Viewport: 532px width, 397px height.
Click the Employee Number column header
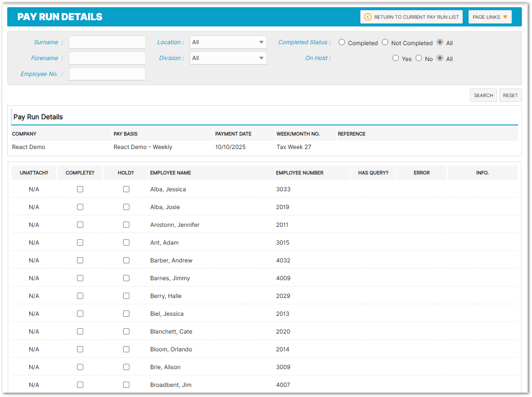pyautogui.click(x=299, y=173)
